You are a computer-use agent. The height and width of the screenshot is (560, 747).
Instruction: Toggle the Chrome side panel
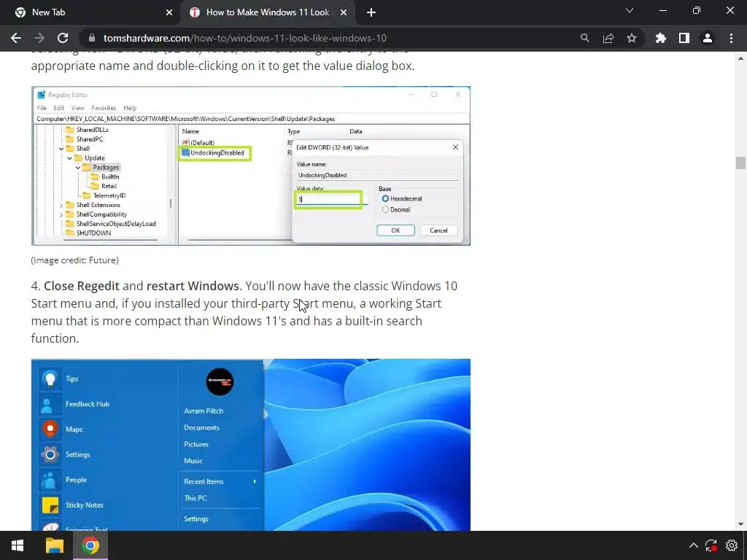[684, 38]
